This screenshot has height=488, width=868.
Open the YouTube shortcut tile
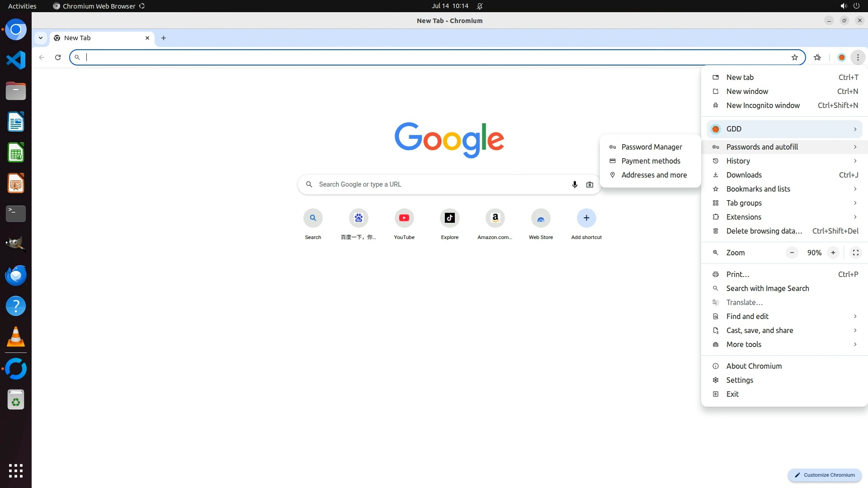(404, 218)
